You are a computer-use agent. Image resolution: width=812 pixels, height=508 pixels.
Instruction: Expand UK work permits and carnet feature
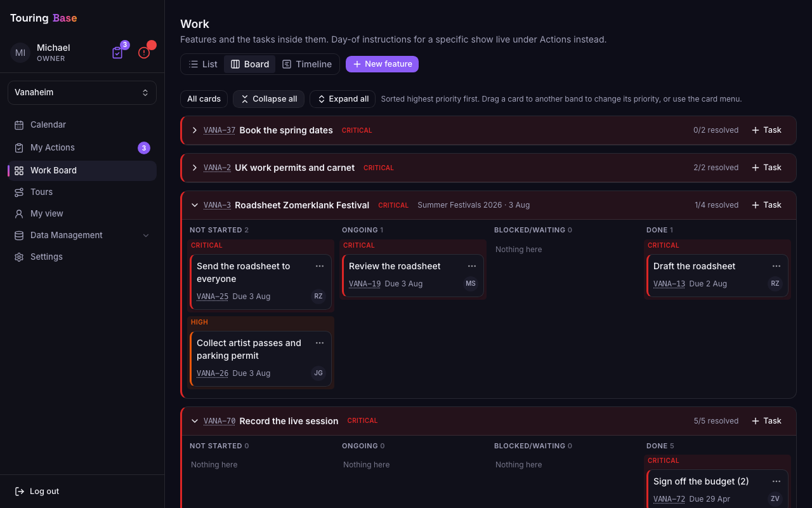point(195,168)
